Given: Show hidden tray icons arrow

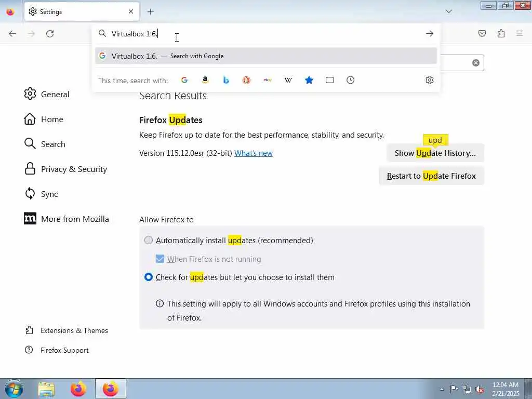Looking at the screenshot, I should 442,389.
